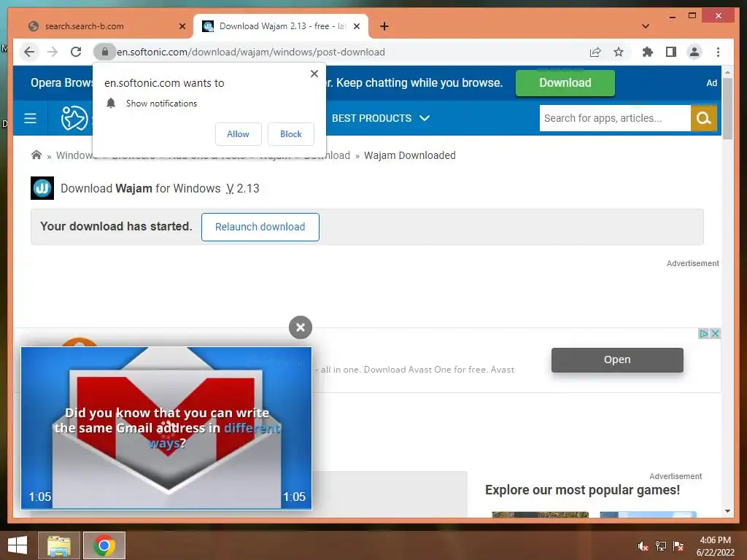Viewport: 747px width, 560px height.
Task: Open the Extensions puzzle icon
Action: [x=648, y=52]
